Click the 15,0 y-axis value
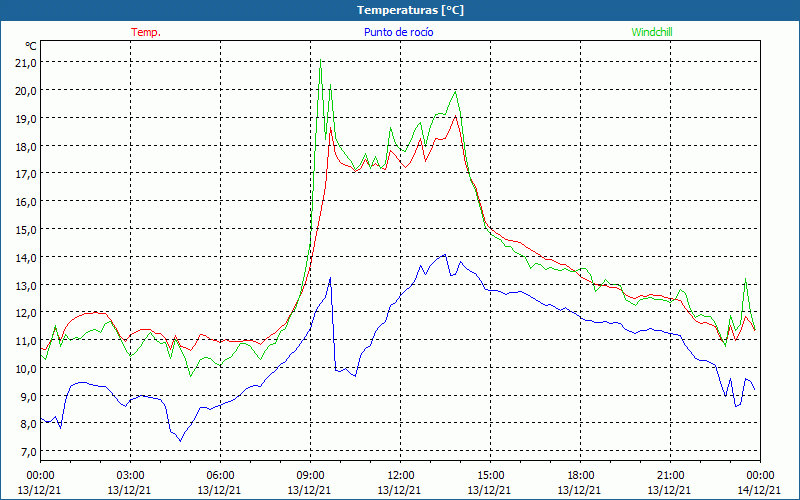Image resolution: width=800 pixels, height=500 pixels. point(26,230)
